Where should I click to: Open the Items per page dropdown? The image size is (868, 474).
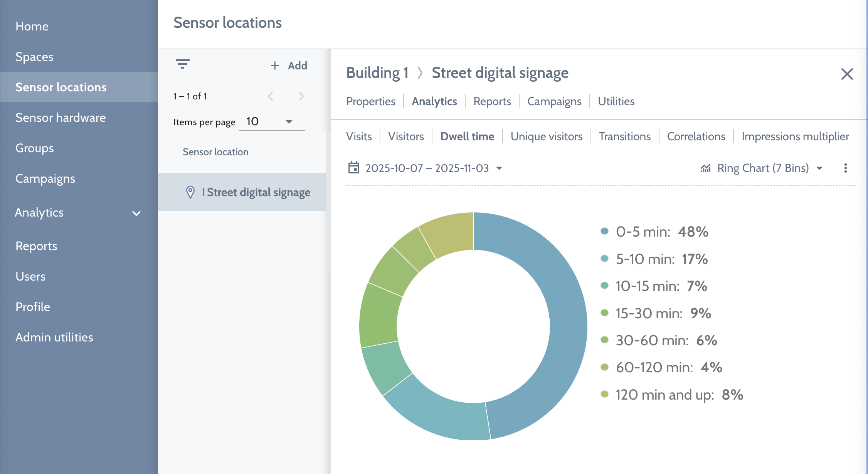[272, 121]
